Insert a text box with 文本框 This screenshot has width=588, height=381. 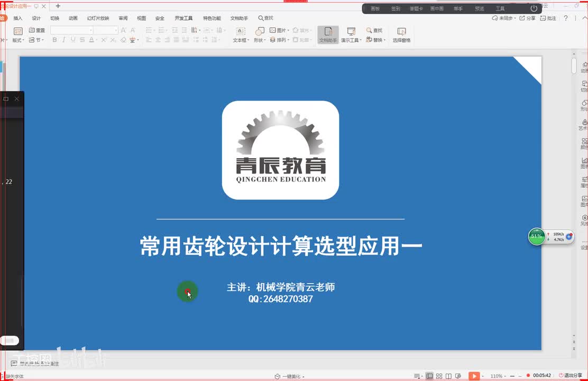[241, 35]
